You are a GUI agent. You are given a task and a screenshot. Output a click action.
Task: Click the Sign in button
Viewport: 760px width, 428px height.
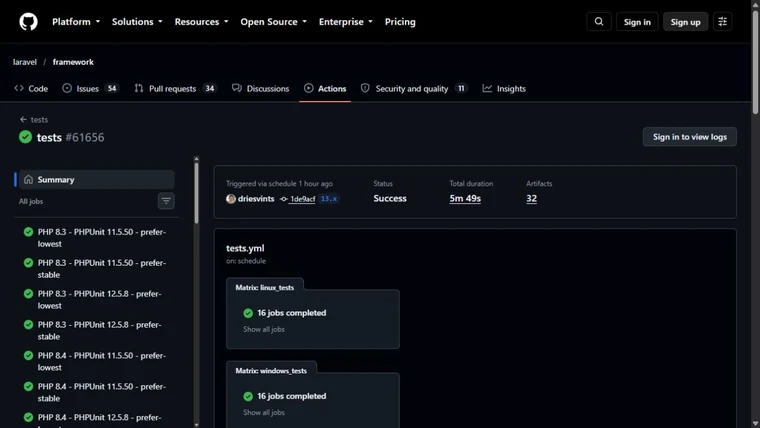(637, 22)
